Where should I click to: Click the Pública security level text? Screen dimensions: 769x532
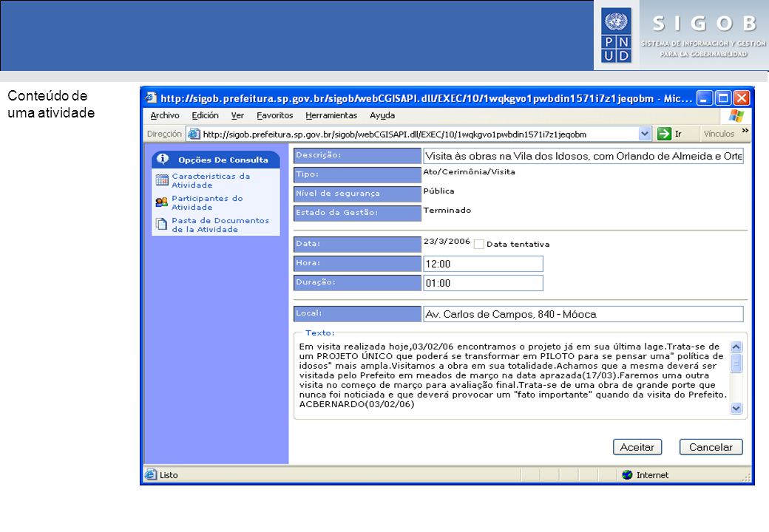coord(439,191)
